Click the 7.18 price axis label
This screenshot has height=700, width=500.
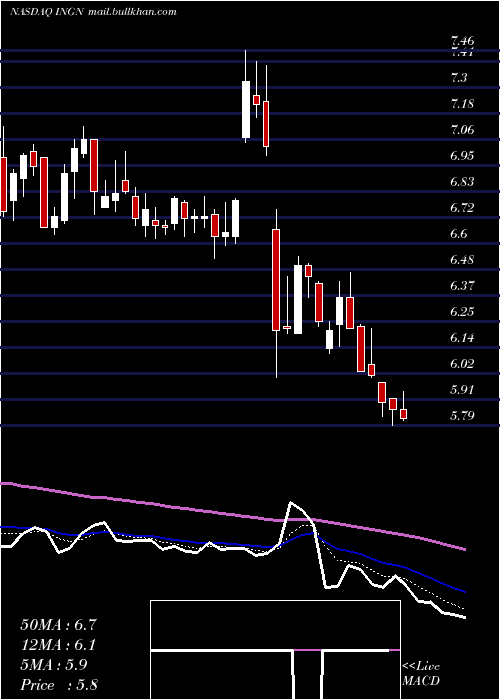[462, 104]
